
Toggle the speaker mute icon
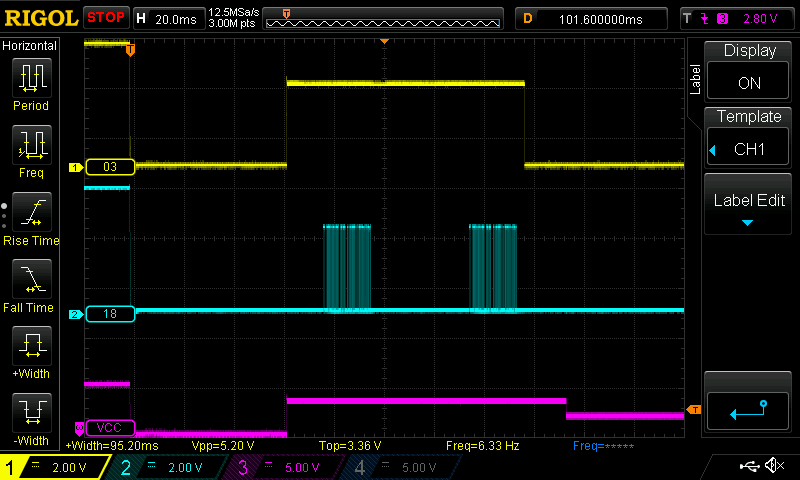pos(774,466)
